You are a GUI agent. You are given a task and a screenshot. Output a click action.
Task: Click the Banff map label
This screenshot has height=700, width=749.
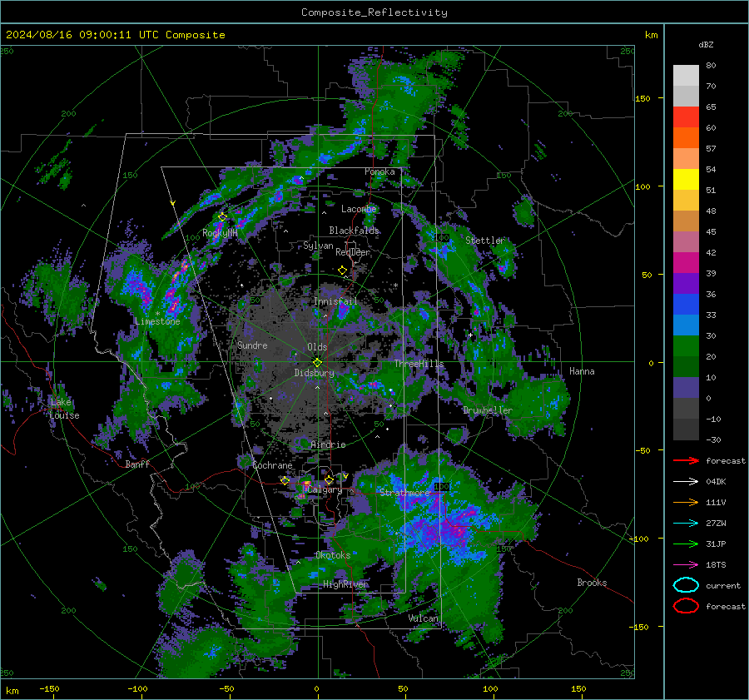(137, 464)
